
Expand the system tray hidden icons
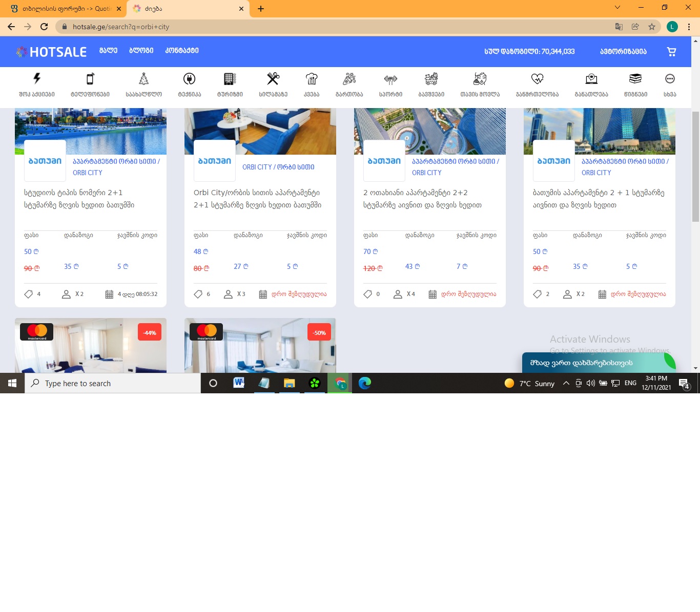pyautogui.click(x=566, y=383)
